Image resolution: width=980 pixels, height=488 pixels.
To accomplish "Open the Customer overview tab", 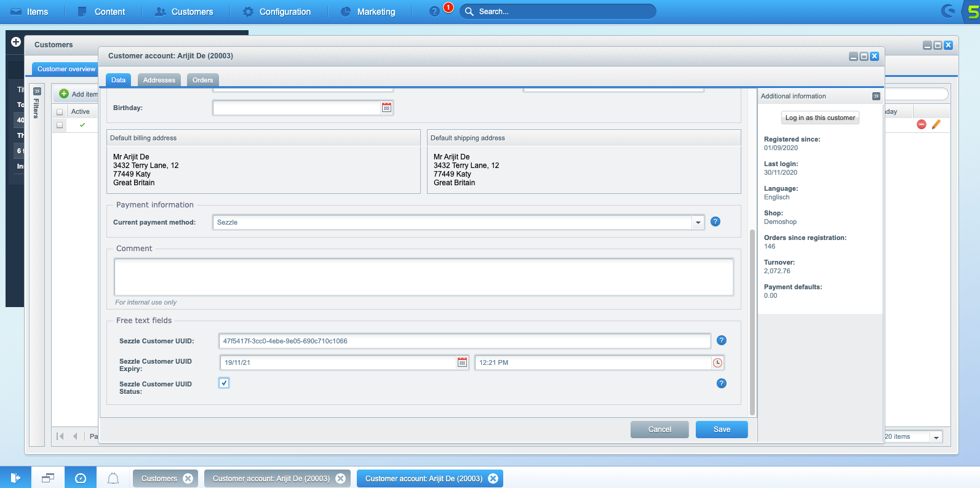I will click(66, 69).
